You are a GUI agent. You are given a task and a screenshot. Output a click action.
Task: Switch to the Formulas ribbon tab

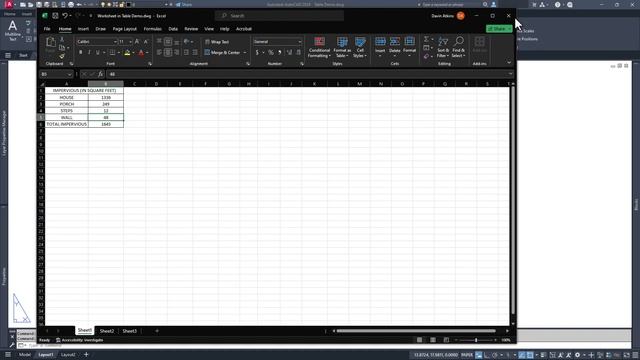153,29
